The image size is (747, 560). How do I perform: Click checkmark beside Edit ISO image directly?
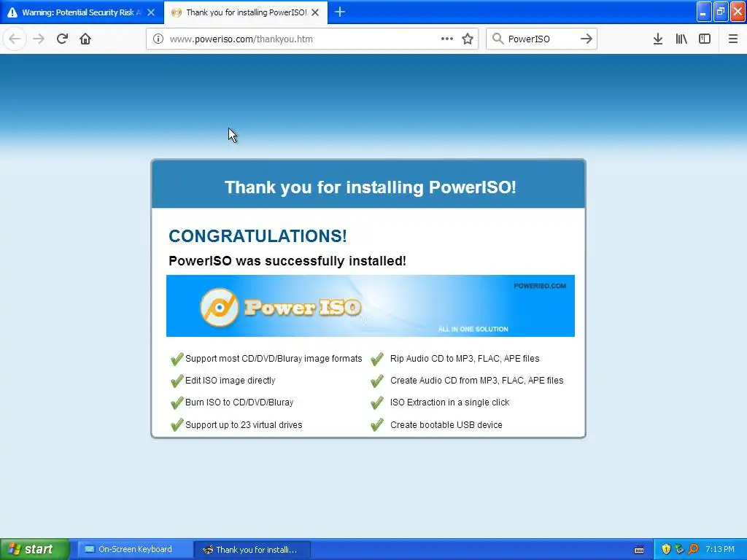[x=177, y=381]
